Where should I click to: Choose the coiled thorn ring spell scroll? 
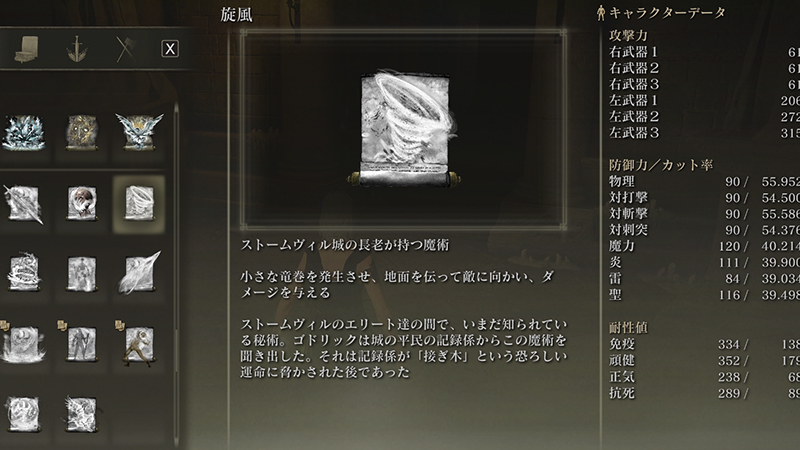[x=23, y=272]
